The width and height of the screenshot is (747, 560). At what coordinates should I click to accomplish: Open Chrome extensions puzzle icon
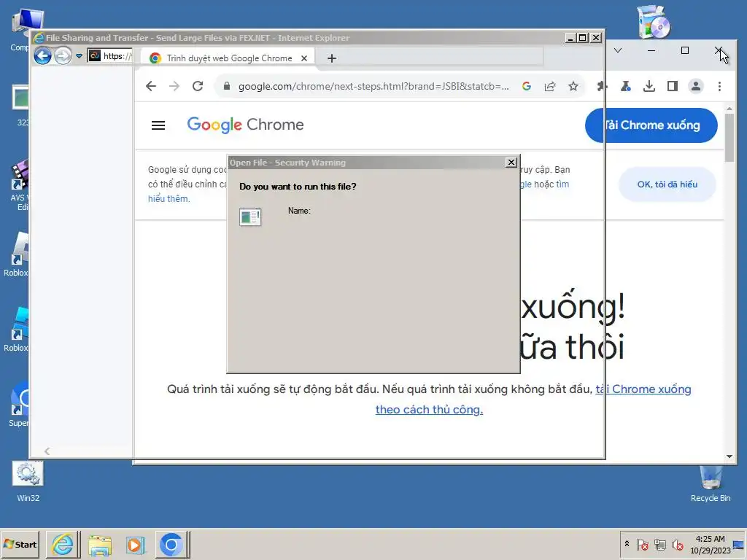click(602, 86)
